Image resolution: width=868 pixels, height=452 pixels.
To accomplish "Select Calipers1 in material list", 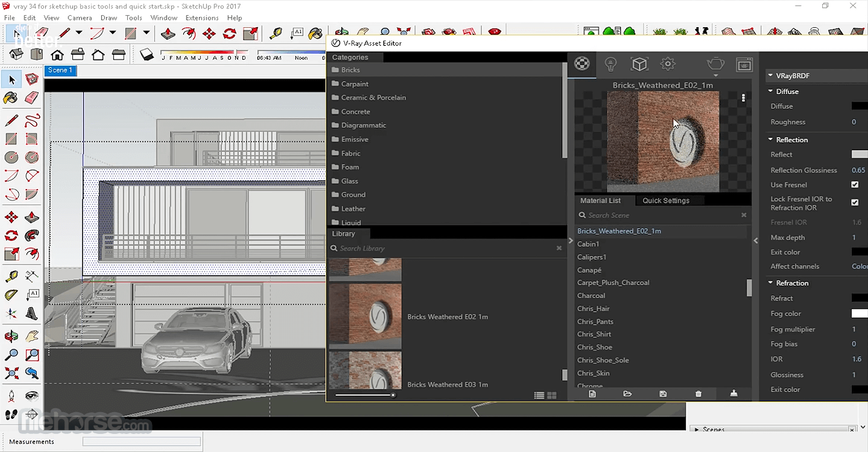I will pyautogui.click(x=592, y=257).
